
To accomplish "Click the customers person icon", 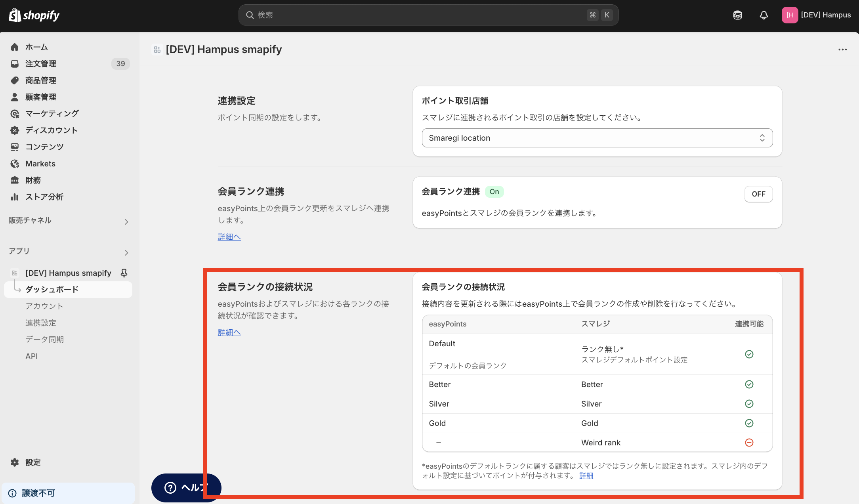I will [15, 97].
